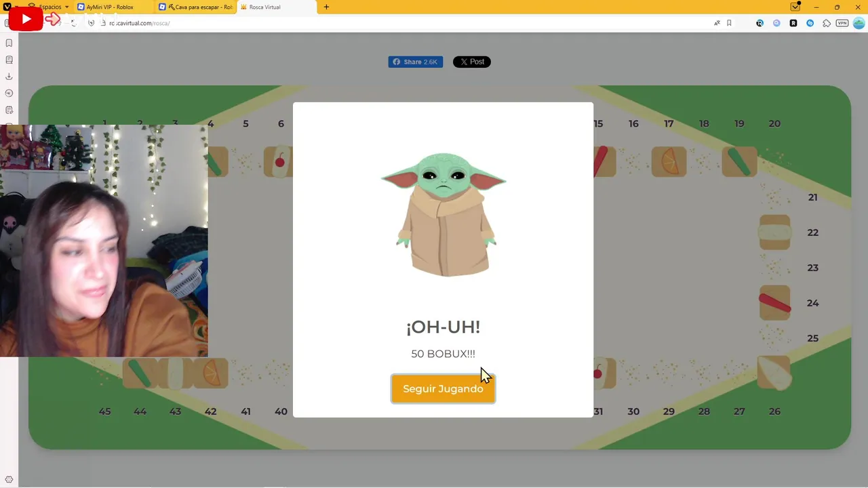Click the number 45 label
Image resolution: width=868 pixels, height=488 pixels.
pyautogui.click(x=104, y=411)
